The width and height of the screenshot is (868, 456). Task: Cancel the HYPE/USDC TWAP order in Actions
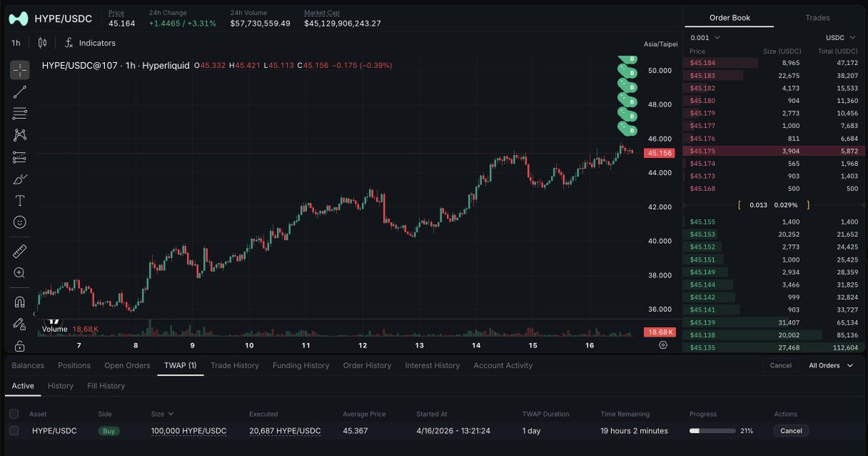click(791, 431)
